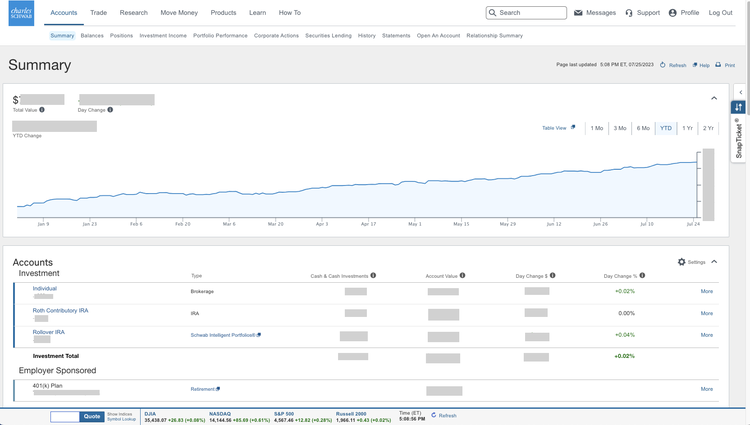
Task: Click the Show Indices link
Action: point(120,414)
